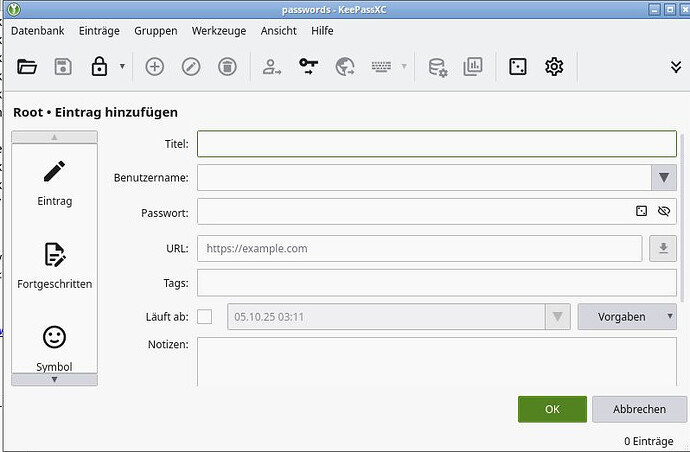Confirm the entry with OK button

[x=552, y=409]
